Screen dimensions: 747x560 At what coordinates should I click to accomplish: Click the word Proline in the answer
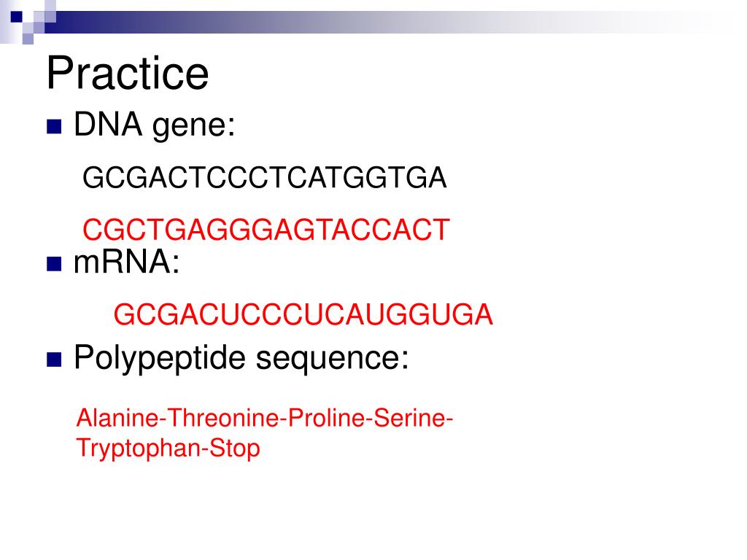(x=327, y=418)
